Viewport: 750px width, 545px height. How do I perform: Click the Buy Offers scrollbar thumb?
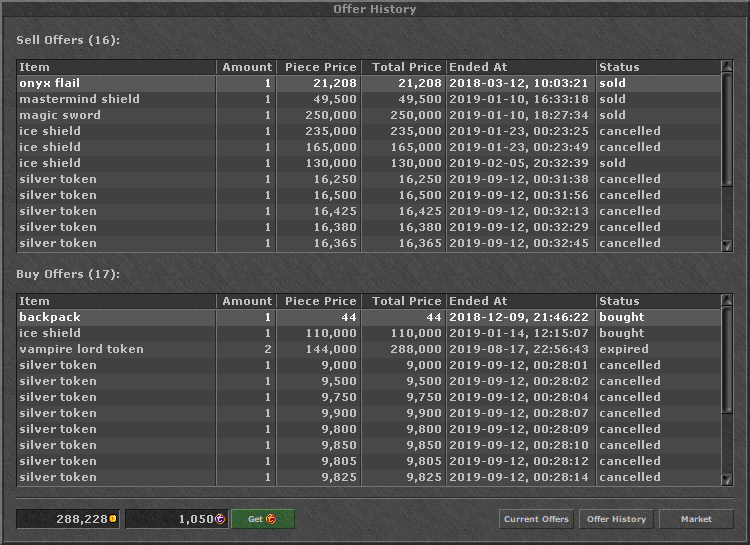(x=727, y=359)
